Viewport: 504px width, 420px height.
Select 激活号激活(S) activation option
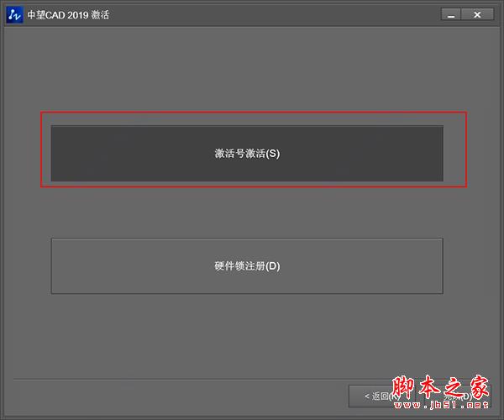tap(247, 154)
